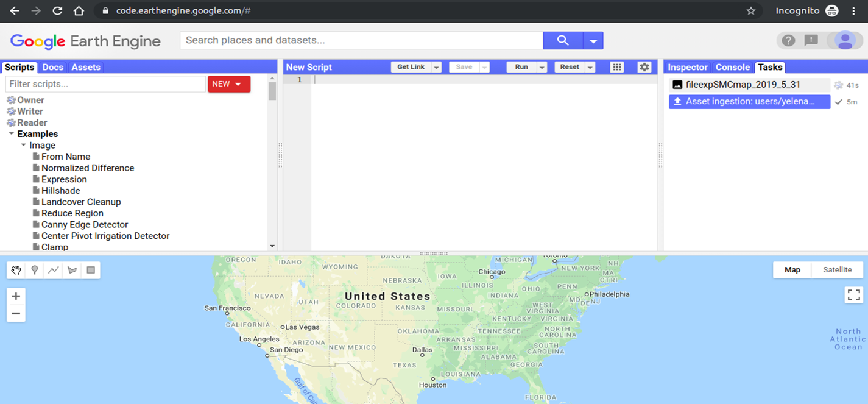The height and width of the screenshot is (404, 868).
Task: Open the Normalized Difference example script
Action: coord(88,168)
